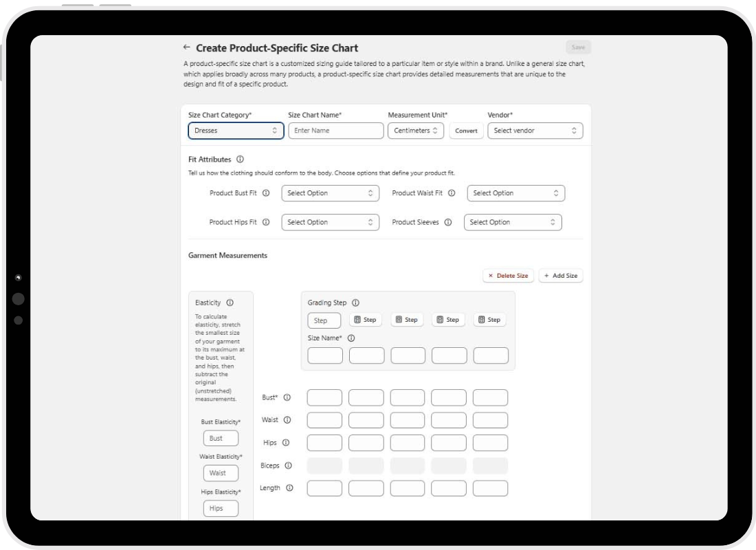Click info icon beside Product Bust Fit
The image size is (756, 550).
point(266,193)
